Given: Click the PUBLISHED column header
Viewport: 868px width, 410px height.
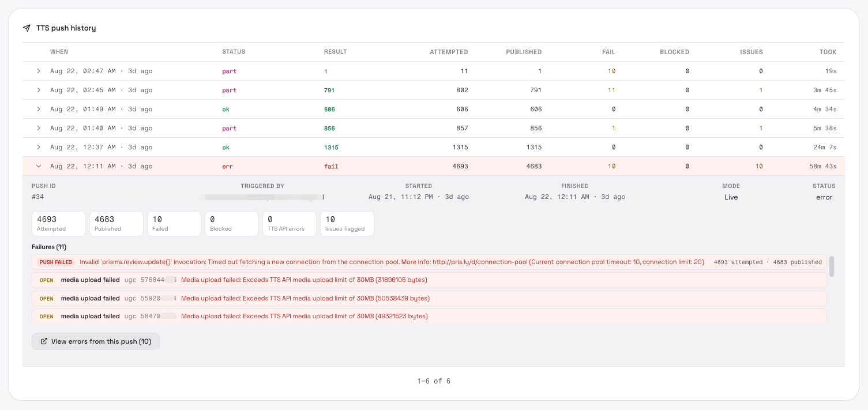Looking at the screenshot, I should pos(524,52).
